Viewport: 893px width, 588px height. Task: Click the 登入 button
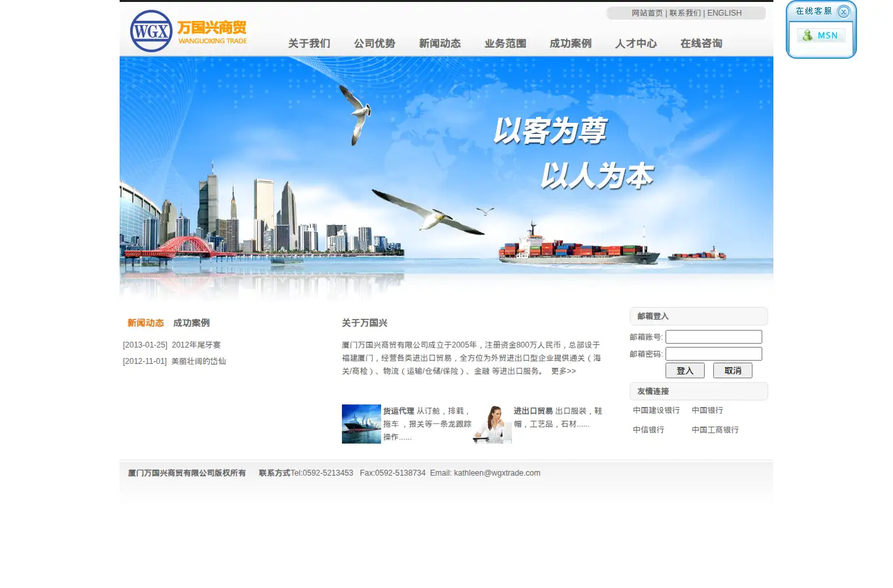point(685,370)
